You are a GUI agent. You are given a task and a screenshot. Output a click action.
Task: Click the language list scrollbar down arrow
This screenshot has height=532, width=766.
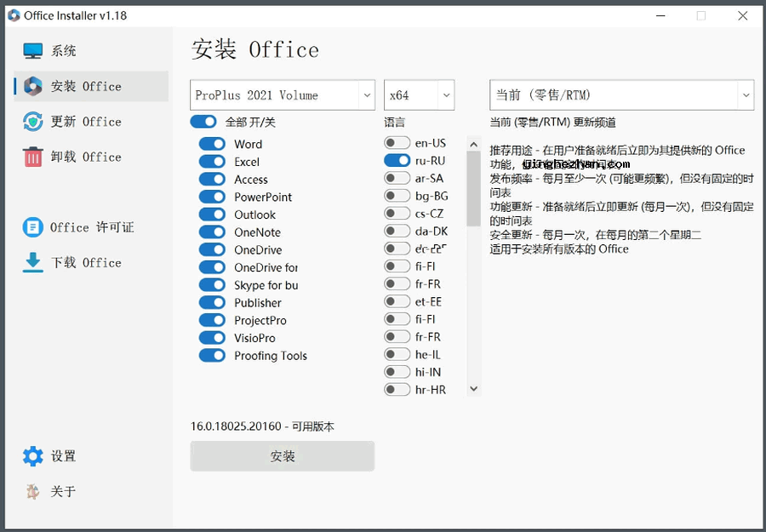click(474, 389)
